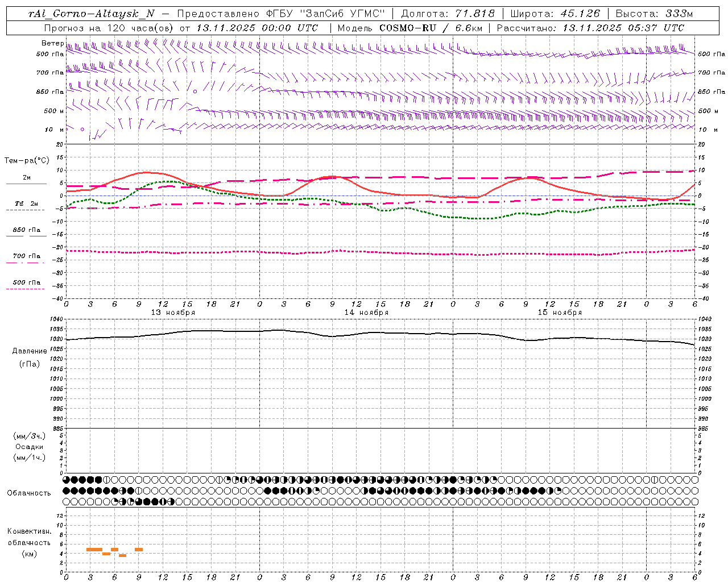Click the Облачность row label
The image size is (728, 582).
[x=29, y=493]
